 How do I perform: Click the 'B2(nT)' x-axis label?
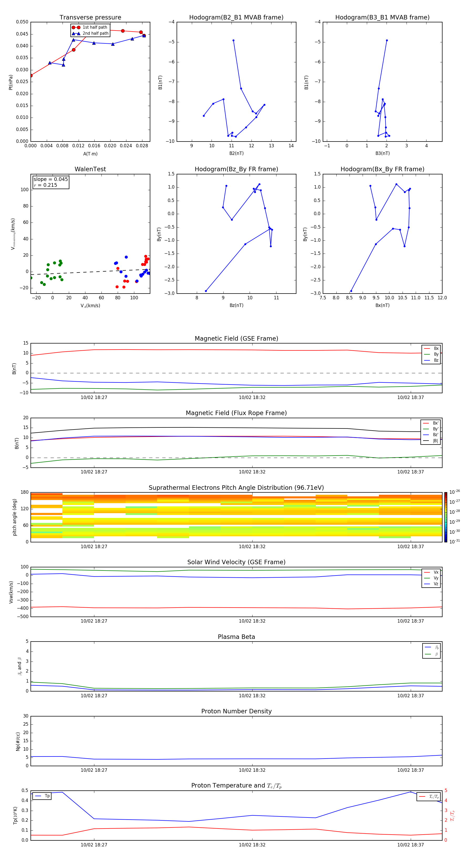(236, 153)
